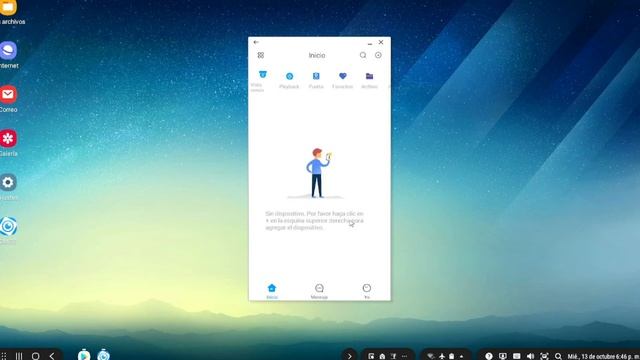Open the keyboard icon in the taskbar

tap(516, 356)
